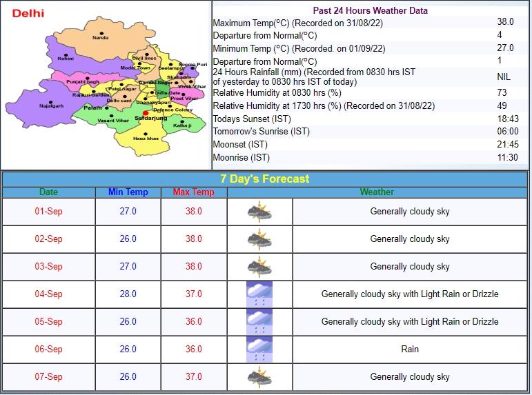Pick Chanakyapuri on the map
The height and width of the screenshot is (395, 532).
coord(153,101)
